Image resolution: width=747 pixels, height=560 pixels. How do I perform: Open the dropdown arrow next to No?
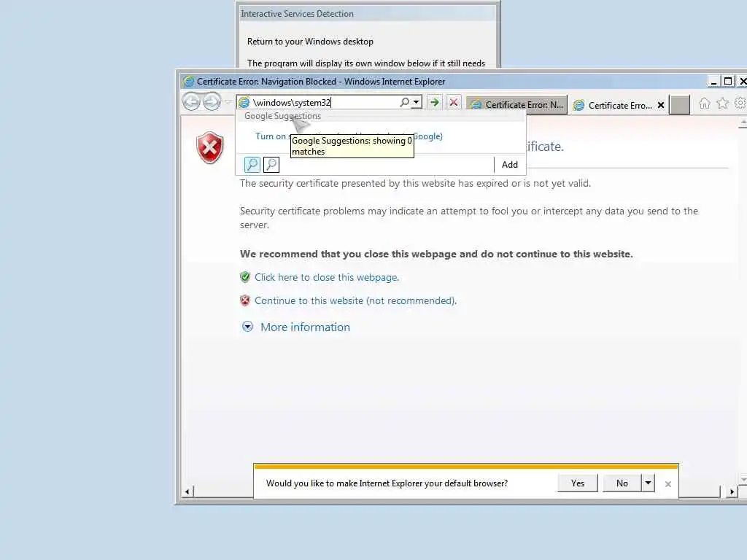(648, 483)
